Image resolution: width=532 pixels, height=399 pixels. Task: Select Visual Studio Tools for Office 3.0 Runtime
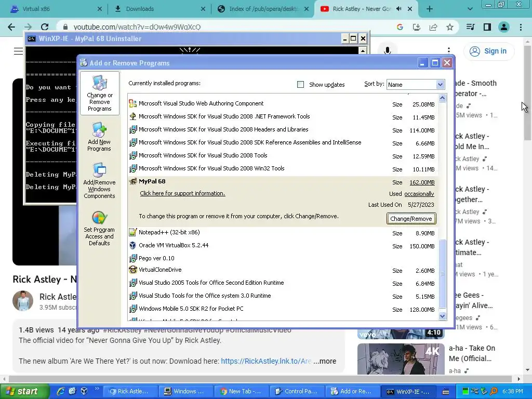(x=283, y=296)
